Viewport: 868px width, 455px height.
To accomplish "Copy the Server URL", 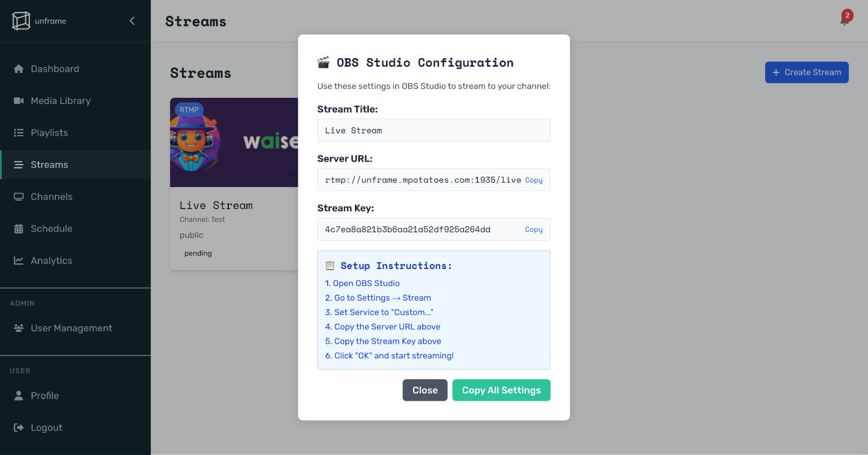I will pos(533,180).
